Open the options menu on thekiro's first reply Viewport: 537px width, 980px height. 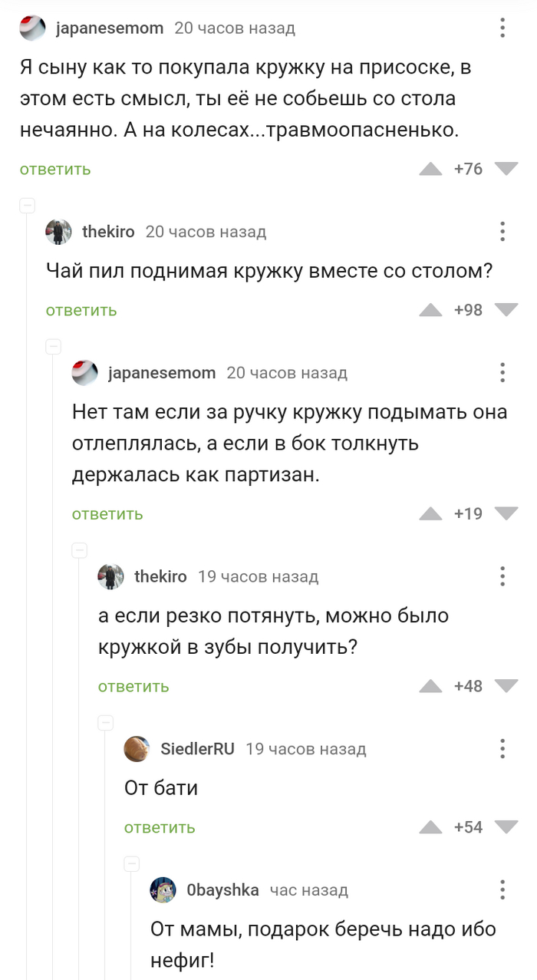(502, 231)
